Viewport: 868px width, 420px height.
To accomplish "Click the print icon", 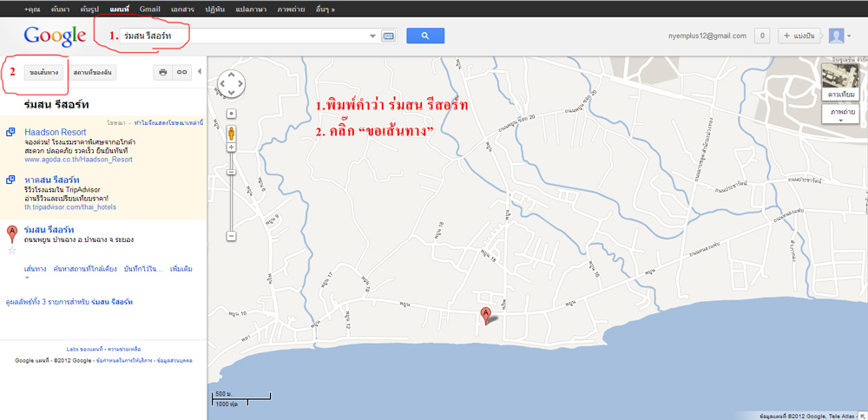I will coord(163,73).
